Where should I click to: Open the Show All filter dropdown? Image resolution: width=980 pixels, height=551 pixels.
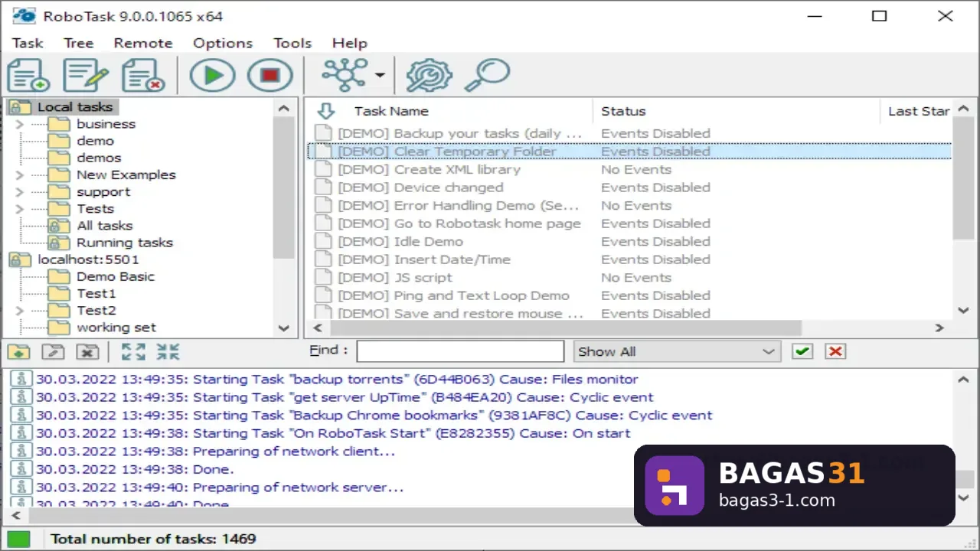pos(677,351)
